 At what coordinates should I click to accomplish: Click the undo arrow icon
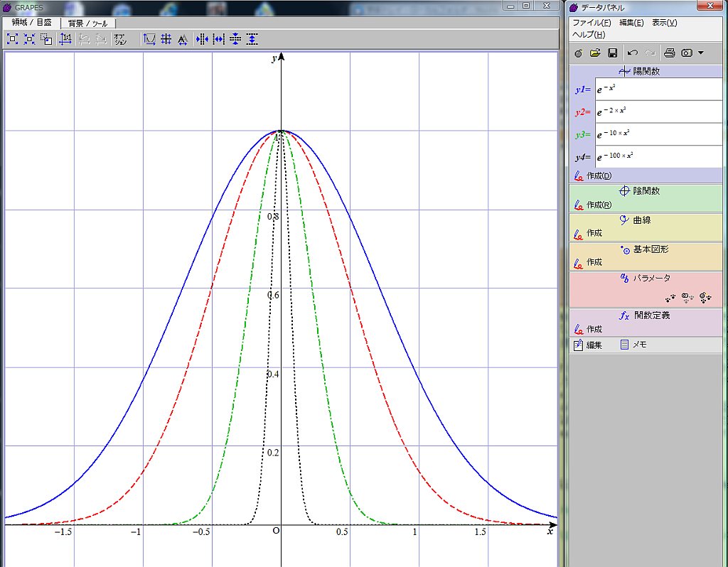pos(632,53)
